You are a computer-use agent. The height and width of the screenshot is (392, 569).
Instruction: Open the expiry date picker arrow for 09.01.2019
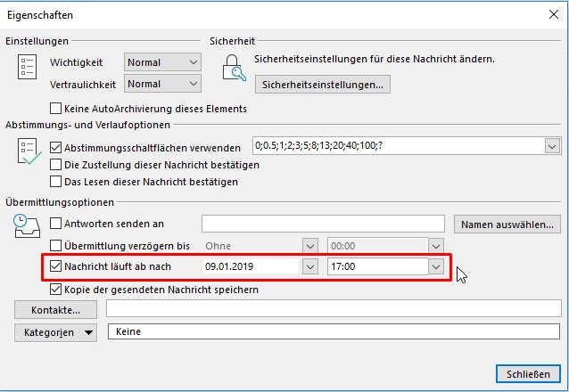[309, 267]
